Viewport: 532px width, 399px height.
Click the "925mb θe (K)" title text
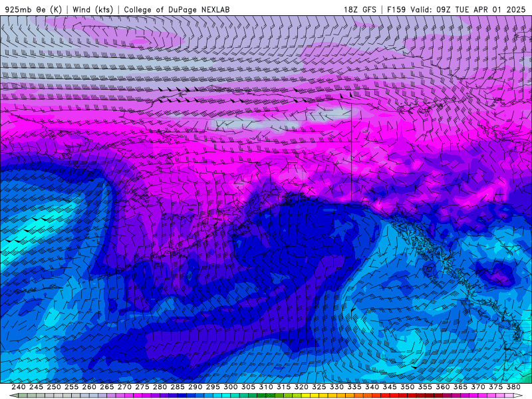33,9
